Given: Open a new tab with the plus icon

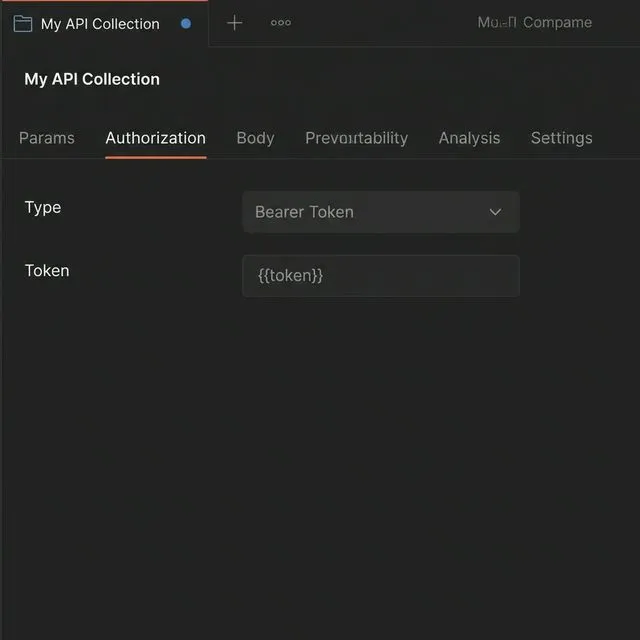Looking at the screenshot, I should [x=234, y=23].
